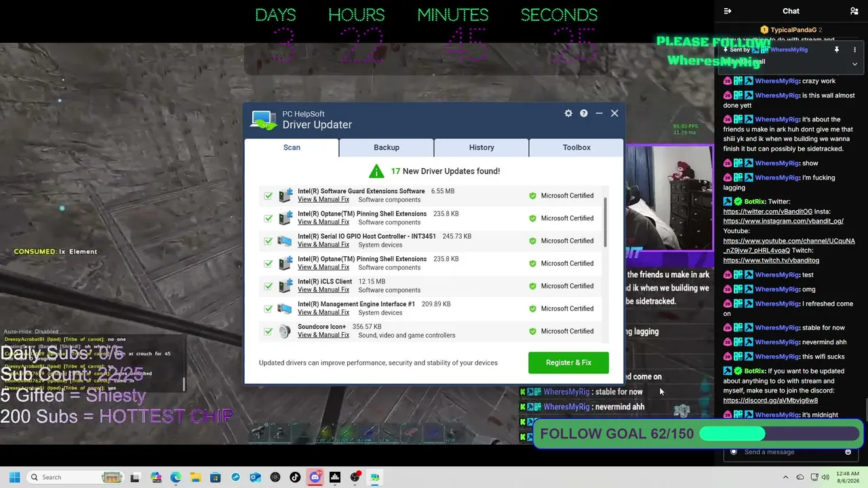Launch TikTok from the taskbar
The height and width of the screenshot is (488, 868).
[295, 477]
